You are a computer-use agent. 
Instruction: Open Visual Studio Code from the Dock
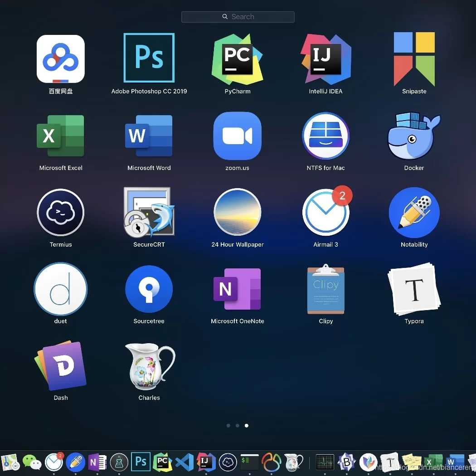coord(184,462)
